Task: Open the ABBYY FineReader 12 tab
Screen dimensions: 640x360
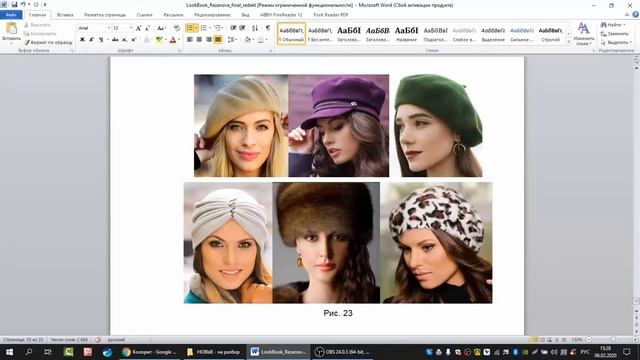Action: tap(281, 15)
